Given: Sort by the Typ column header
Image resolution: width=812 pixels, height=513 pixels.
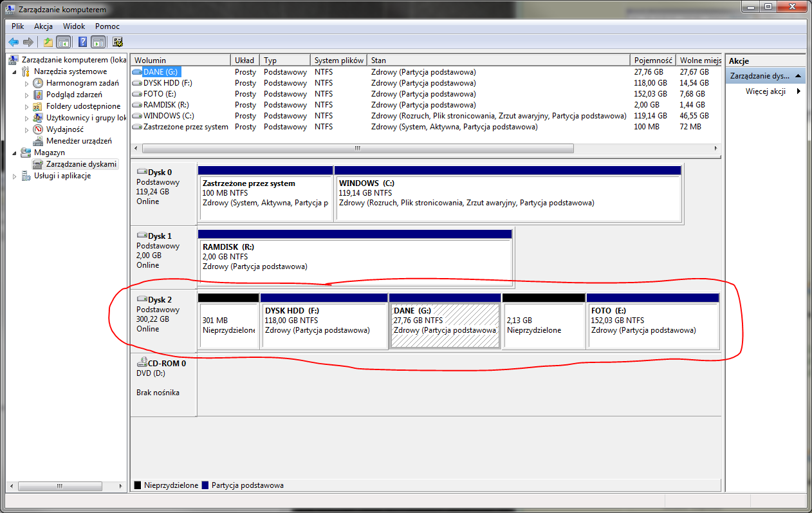Looking at the screenshot, I should (x=285, y=61).
